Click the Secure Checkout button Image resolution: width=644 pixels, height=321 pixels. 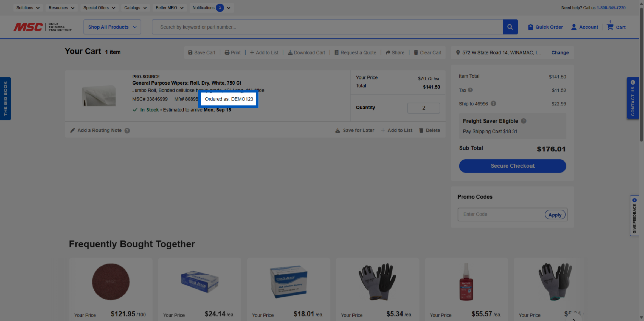click(512, 166)
